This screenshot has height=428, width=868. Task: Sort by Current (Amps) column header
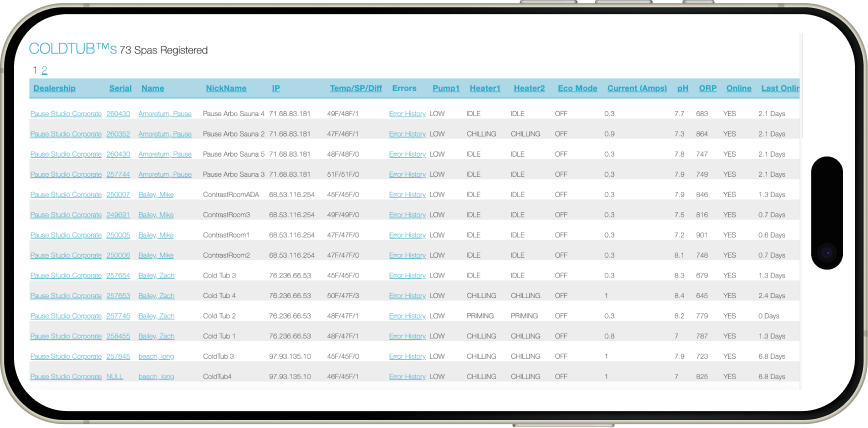(637, 88)
